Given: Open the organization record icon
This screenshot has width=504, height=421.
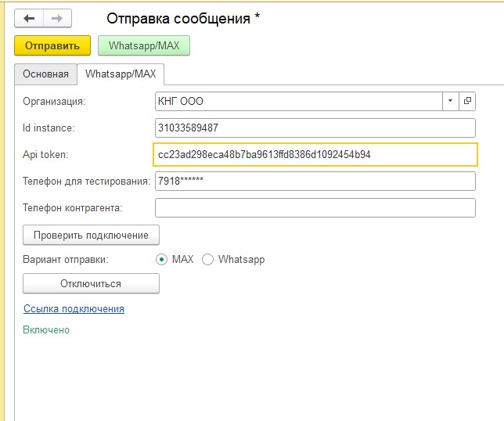Looking at the screenshot, I should click(x=467, y=101).
